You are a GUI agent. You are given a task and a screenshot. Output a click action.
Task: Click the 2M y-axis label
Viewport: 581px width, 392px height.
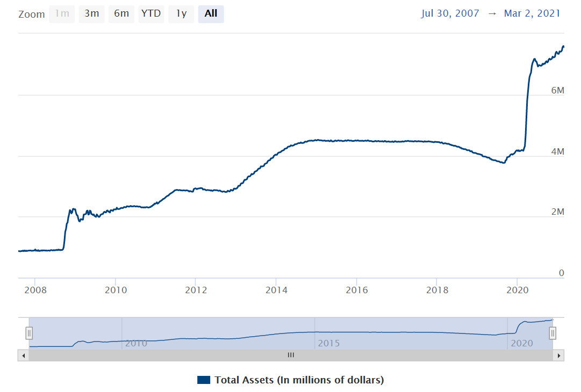pos(558,212)
